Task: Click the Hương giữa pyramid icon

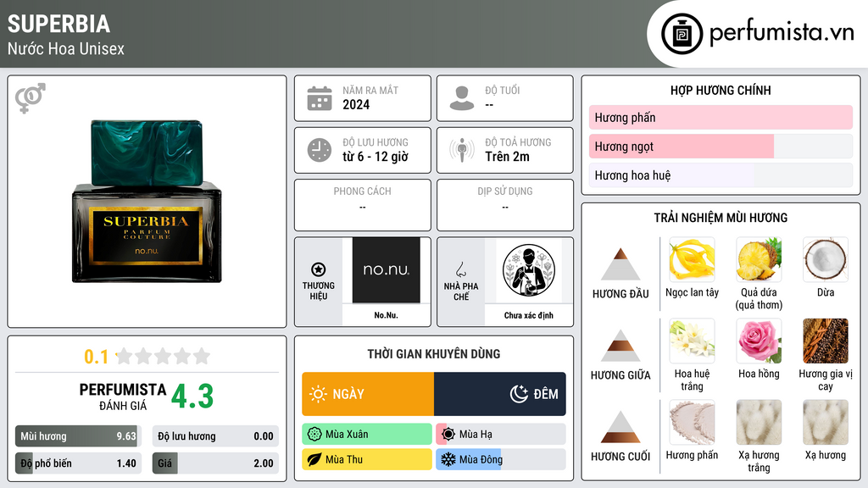Action: 620,346
